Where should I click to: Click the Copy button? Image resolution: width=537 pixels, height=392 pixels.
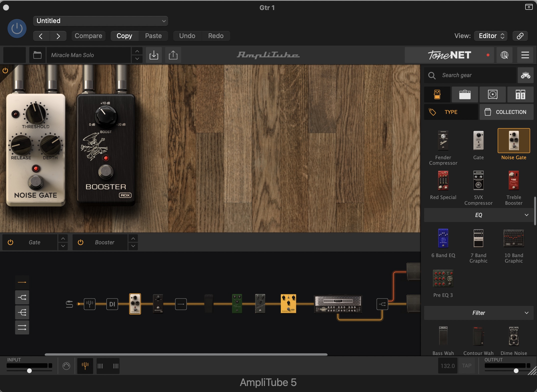[x=124, y=36]
